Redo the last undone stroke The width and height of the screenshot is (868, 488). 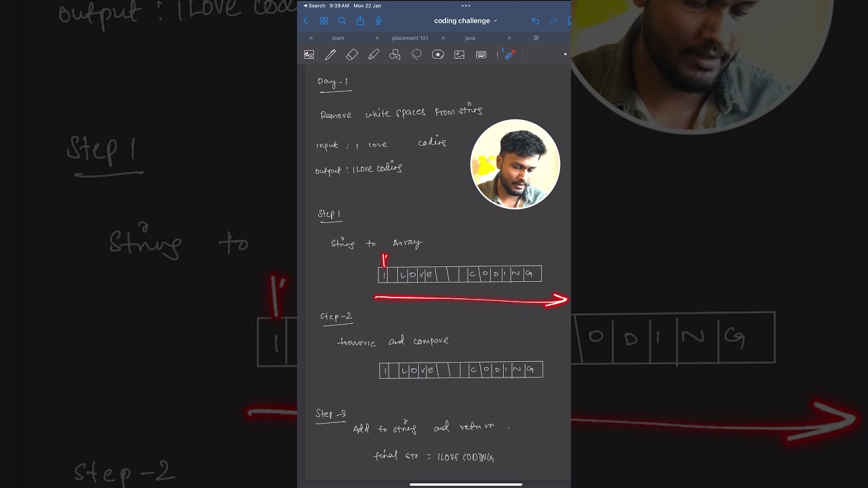(x=553, y=21)
